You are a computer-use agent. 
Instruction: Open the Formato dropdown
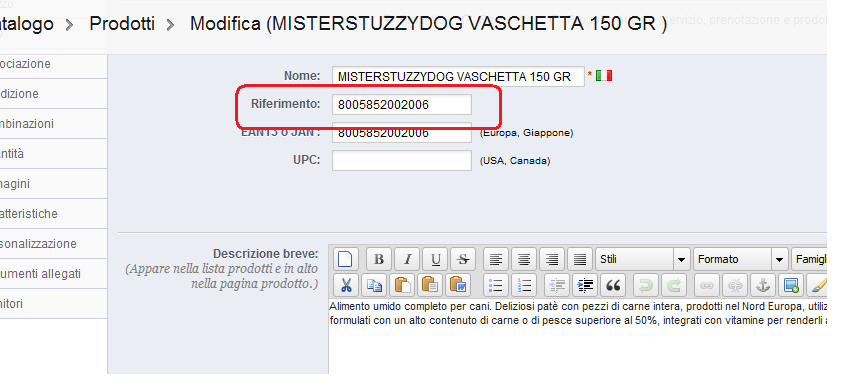point(740,260)
